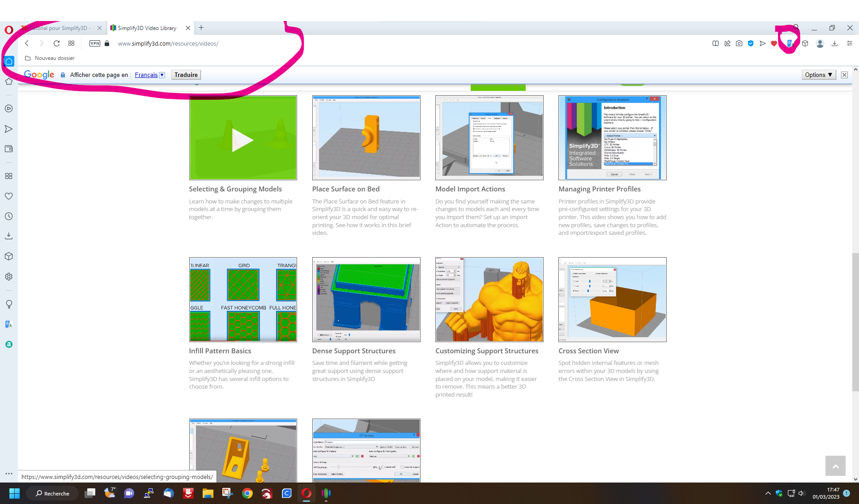The image size is (859, 504).
Task: Open sidebar bookmarks star icon
Action: pos(9,81)
